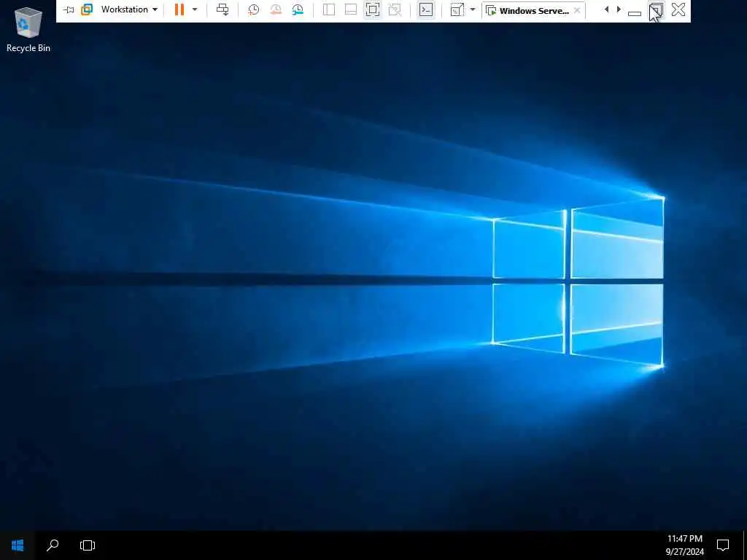Expand the power options arrow beside pause
The width and height of the screenshot is (747, 560).
click(x=194, y=9)
